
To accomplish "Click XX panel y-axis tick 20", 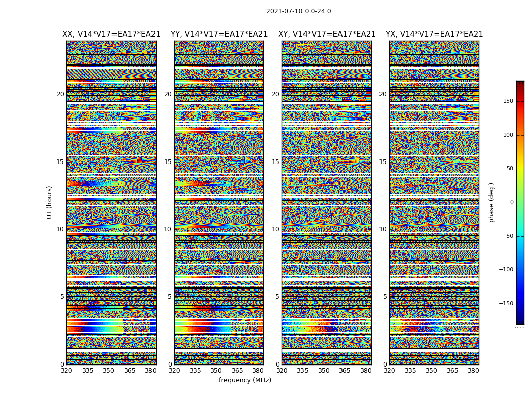I will pos(60,94).
